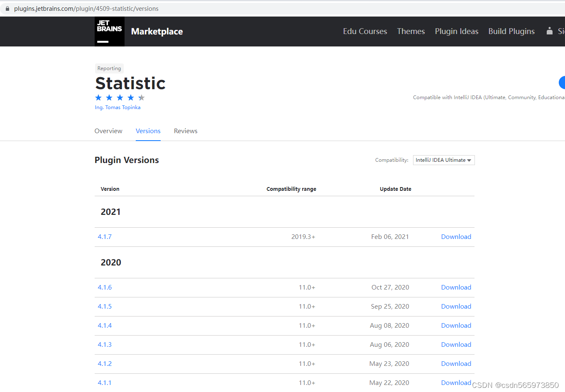Open version 4.1.1 details

coord(105,383)
